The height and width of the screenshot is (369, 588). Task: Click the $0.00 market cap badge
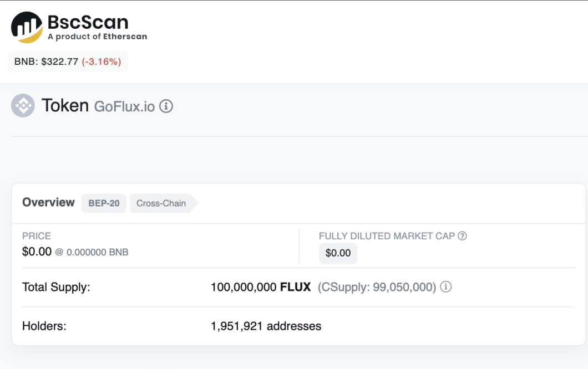(x=338, y=253)
